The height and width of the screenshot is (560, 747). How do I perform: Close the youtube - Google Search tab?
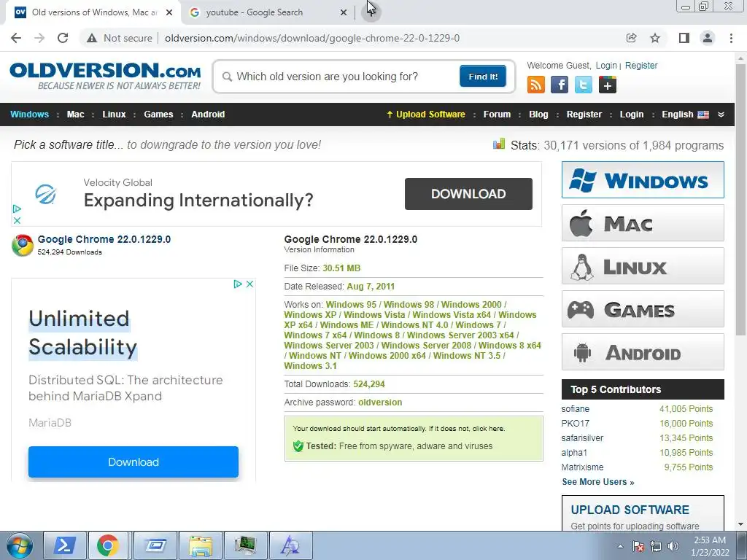[x=344, y=12]
